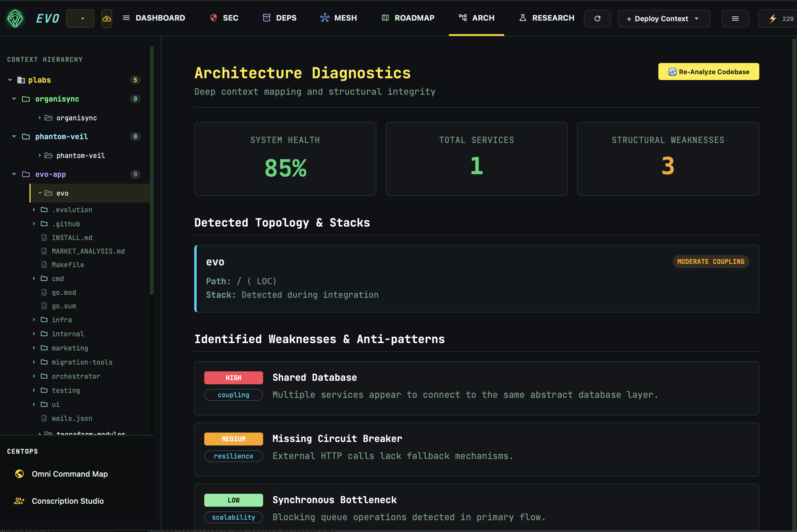The image size is (797, 532).
Task: Click the plabs building icon
Action: coord(21,80)
